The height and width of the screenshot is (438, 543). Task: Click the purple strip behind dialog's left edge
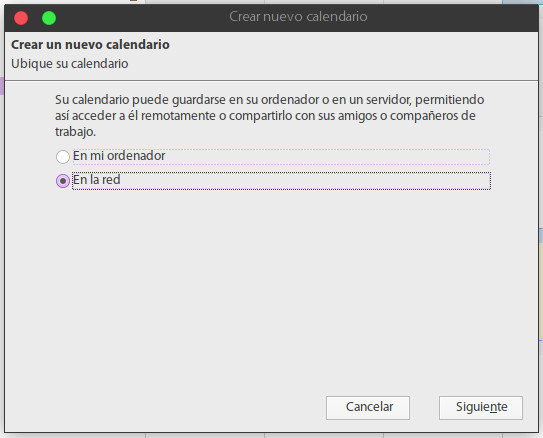2,86
